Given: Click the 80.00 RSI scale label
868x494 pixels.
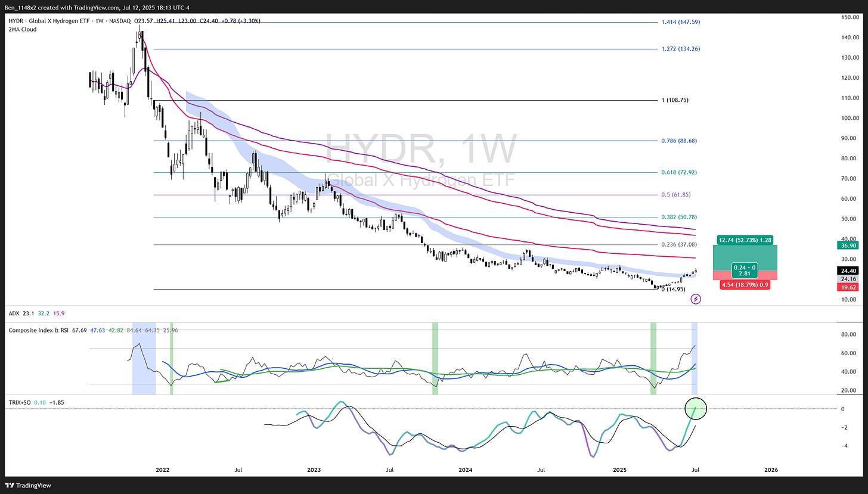Looking at the screenshot, I should [850, 334].
